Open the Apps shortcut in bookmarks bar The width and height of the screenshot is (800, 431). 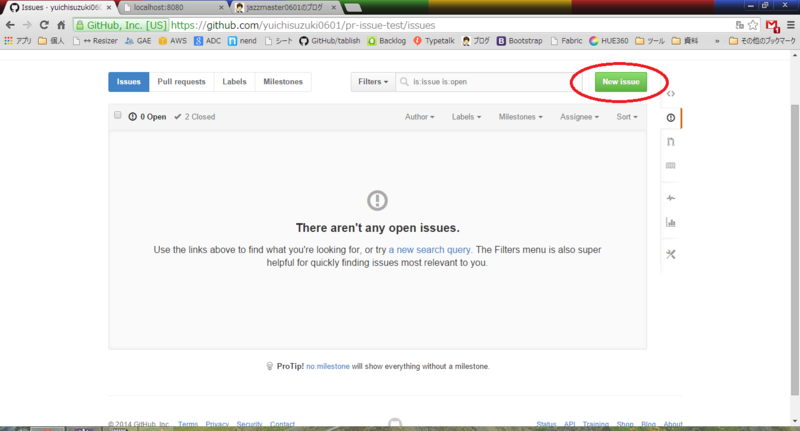pyautogui.click(x=17, y=41)
